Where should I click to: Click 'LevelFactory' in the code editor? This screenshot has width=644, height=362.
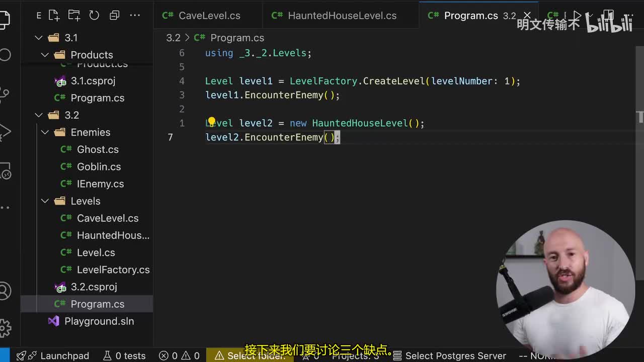pos(324,81)
